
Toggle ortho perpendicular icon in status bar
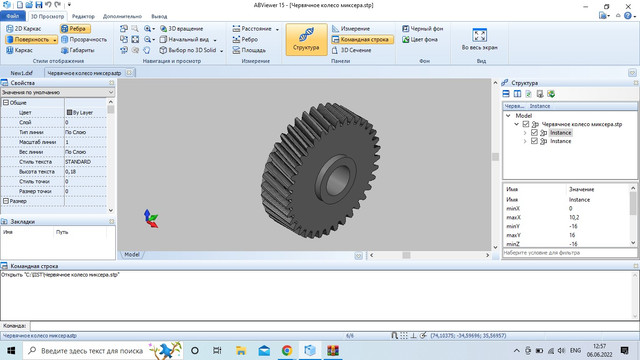tap(413, 336)
